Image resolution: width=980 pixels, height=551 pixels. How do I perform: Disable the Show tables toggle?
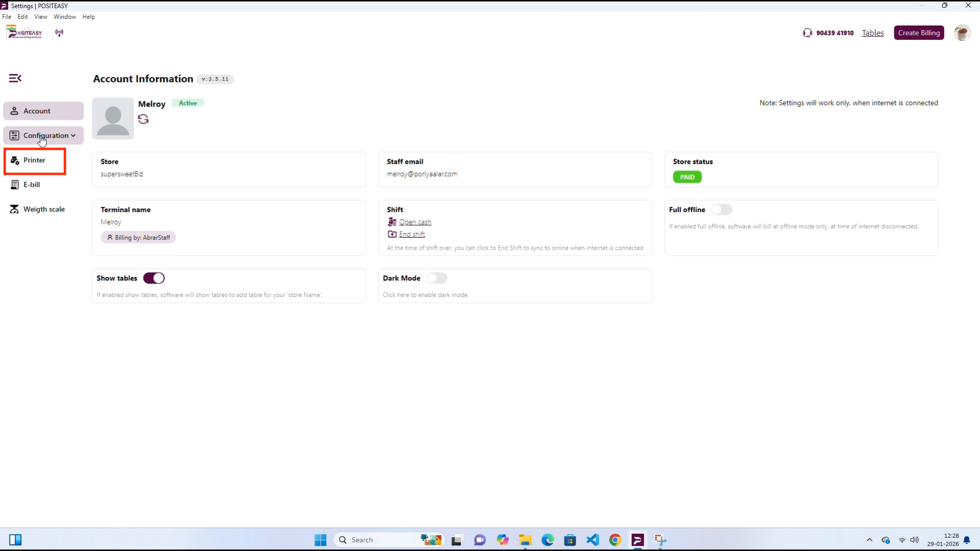(x=154, y=278)
